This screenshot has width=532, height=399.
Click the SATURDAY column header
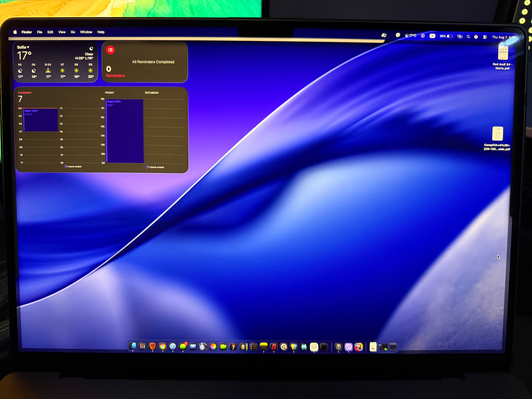(x=152, y=93)
